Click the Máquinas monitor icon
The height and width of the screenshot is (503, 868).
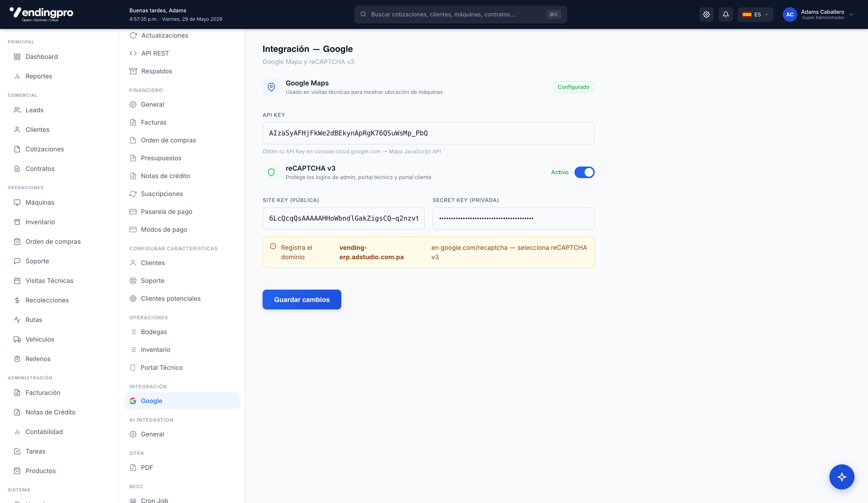pyautogui.click(x=17, y=202)
